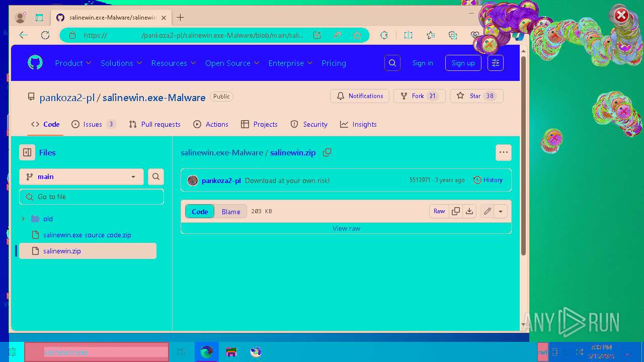This screenshot has width=644, height=362.
Task: Select the Code view toggle
Action: click(x=200, y=212)
